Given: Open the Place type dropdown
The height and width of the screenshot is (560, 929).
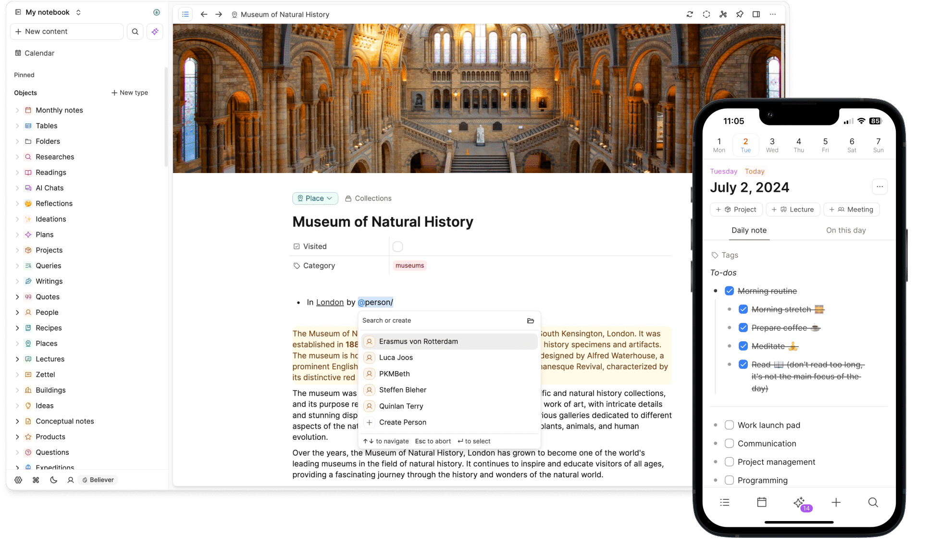Looking at the screenshot, I should [315, 199].
